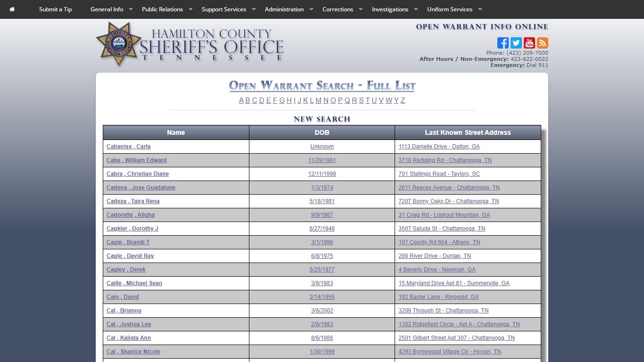Open Support Services menu
644x362 pixels.
(x=224, y=9)
